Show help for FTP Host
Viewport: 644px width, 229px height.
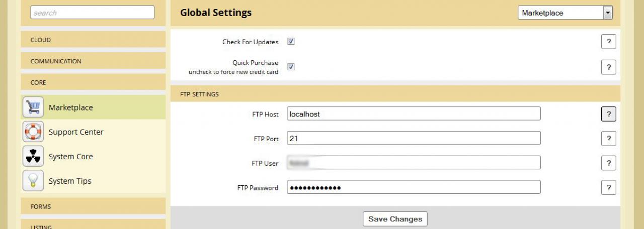(608, 114)
